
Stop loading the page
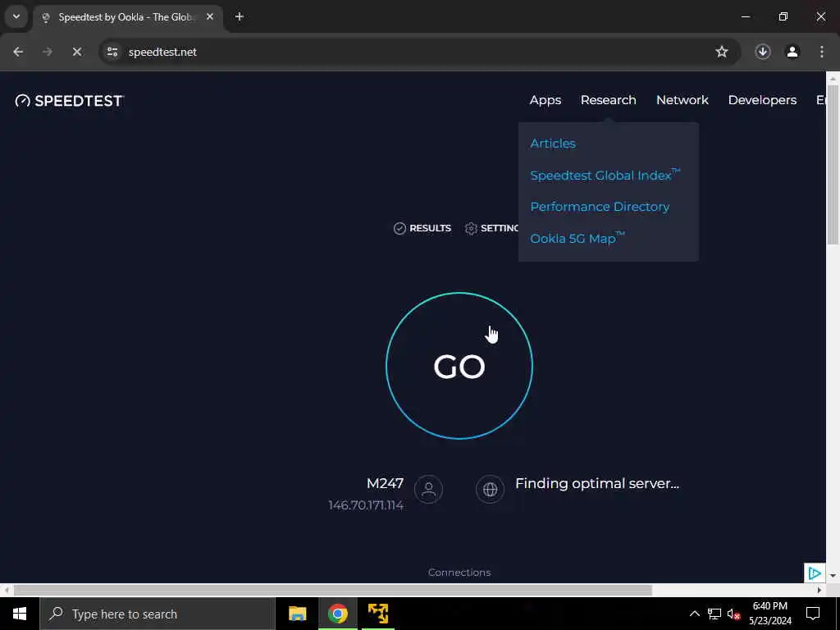pos(76,52)
